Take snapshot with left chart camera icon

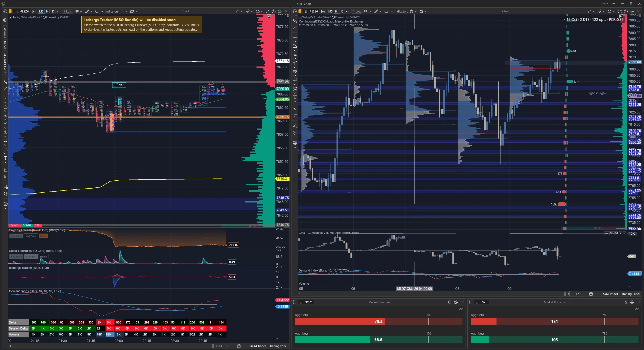[x=258, y=11]
